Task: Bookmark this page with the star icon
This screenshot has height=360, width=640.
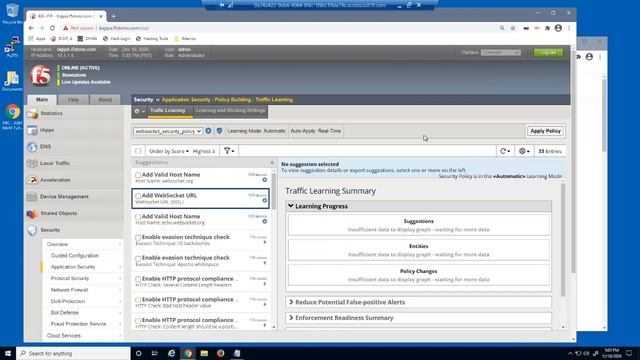Action: tap(513, 28)
